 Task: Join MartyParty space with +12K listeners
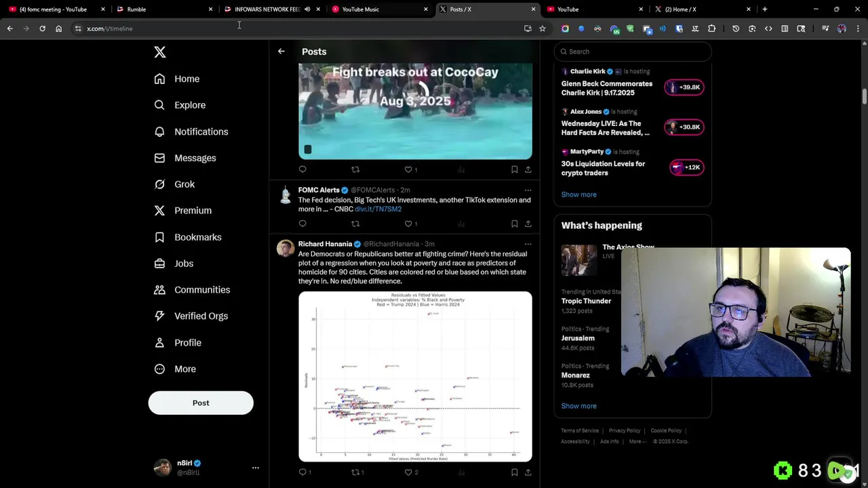686,167
